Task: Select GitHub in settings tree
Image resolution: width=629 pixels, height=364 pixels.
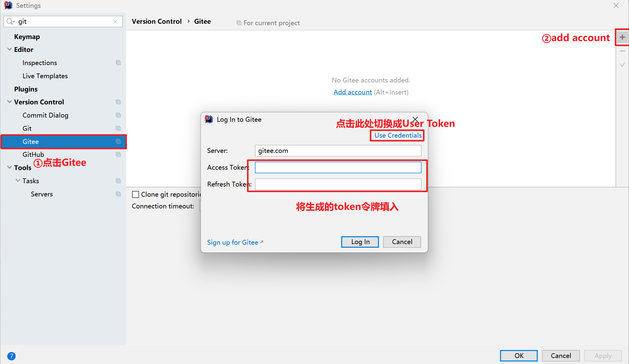Action: tap(33, 154)
